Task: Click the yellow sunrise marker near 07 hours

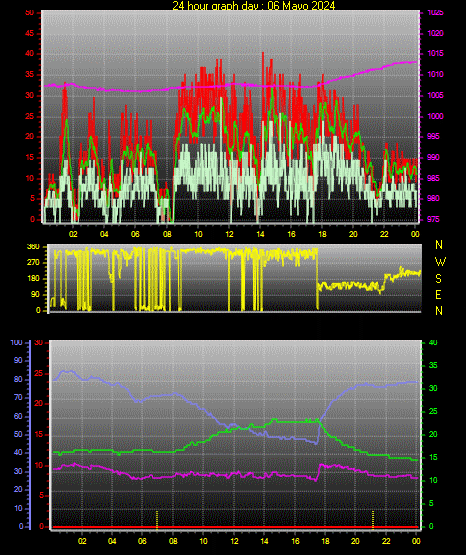Action: pos(157,520)
